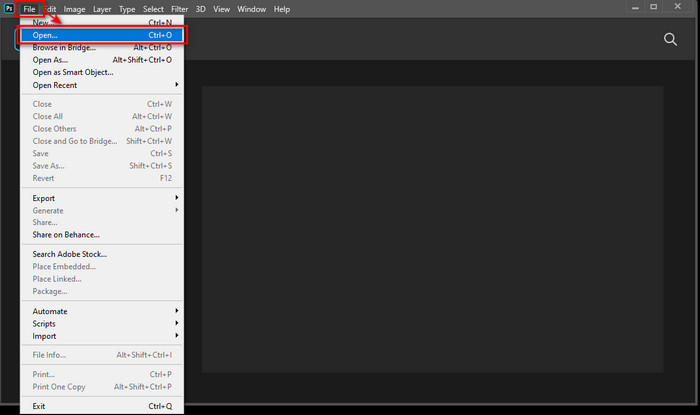This screenshot has height=415, width=700.
Task: Expand the Automate submenu
Action: pos(102,311)
